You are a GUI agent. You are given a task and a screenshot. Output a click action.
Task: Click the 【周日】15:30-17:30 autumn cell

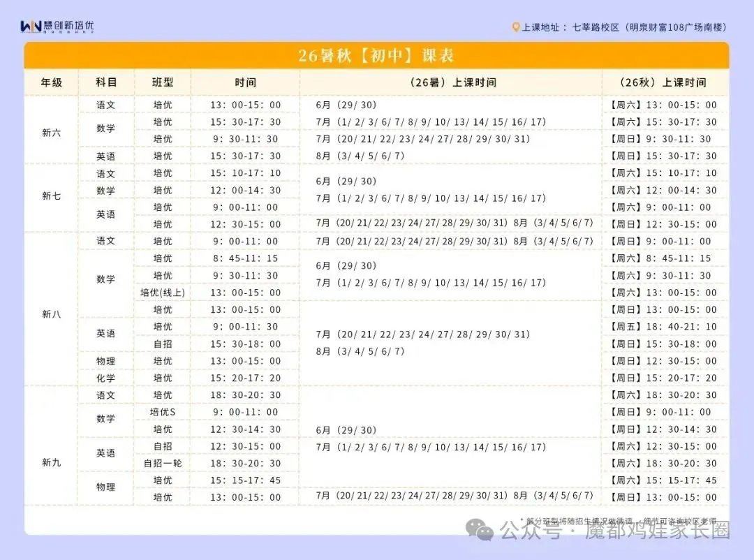[x=665, y=156]
